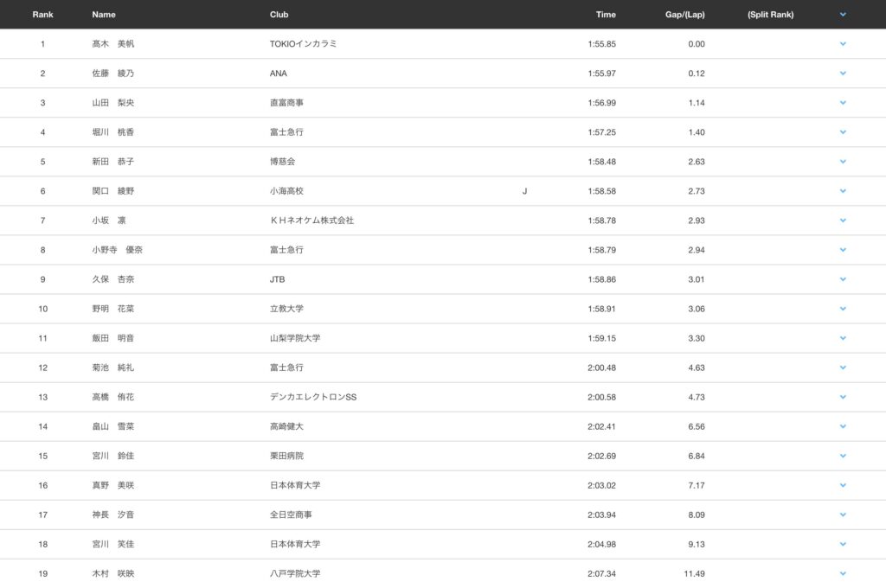The width and height of the screenshot is (886, 588).
Task: Click the Time column header
Action: coord(606,15)
